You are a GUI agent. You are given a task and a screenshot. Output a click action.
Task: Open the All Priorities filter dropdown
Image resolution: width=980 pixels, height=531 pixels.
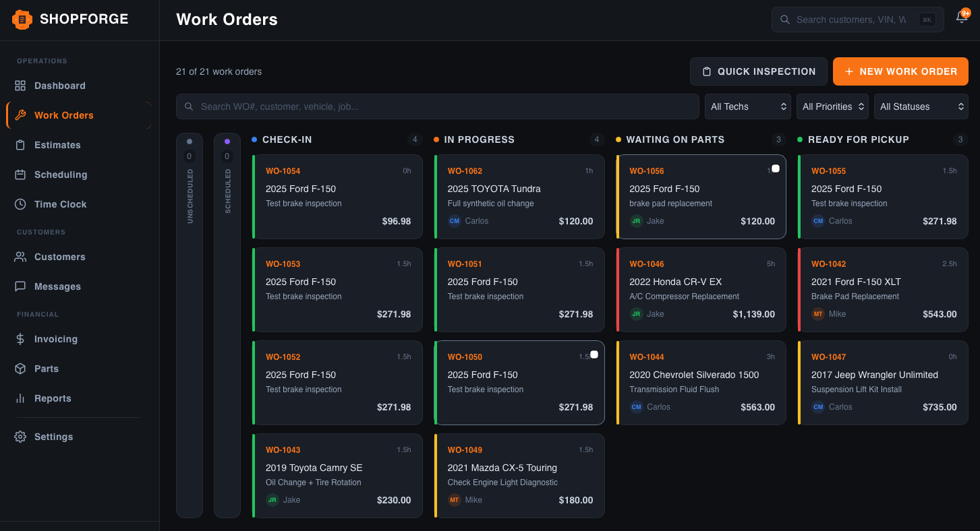tap(834, 106)
